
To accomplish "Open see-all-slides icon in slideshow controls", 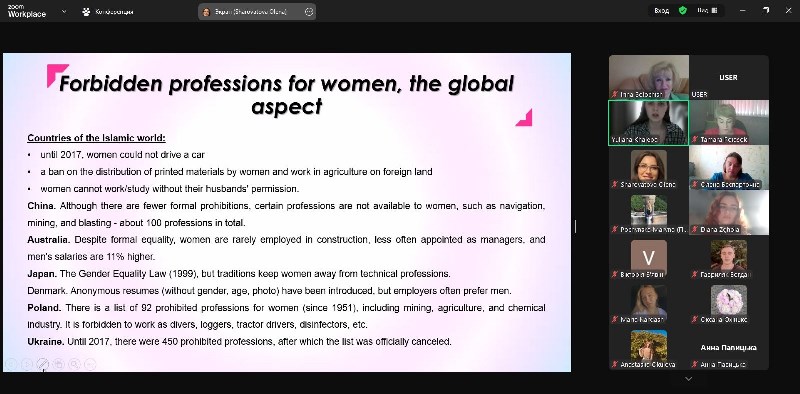I will [59, 364].
